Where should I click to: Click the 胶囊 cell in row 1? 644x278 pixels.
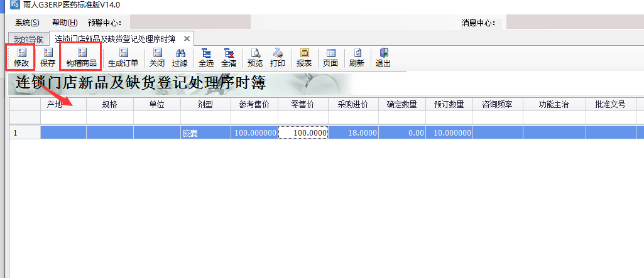pos(206,133)
